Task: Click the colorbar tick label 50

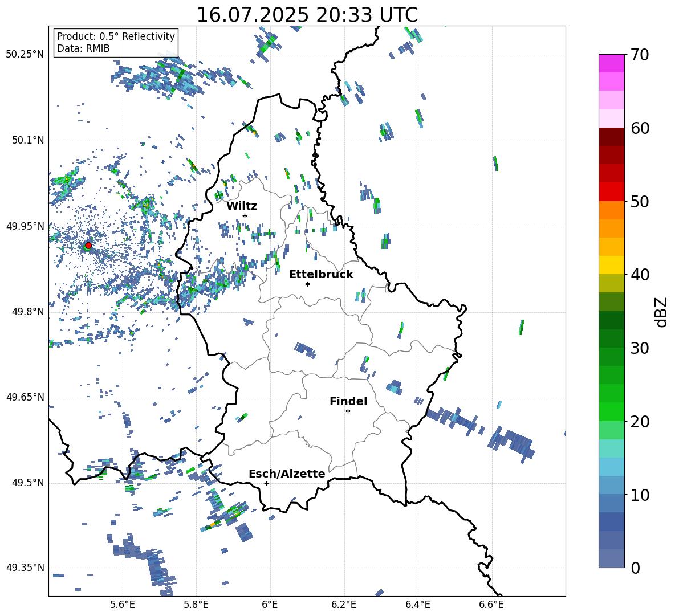Action: pyautogui.click(x=640, y=201)
